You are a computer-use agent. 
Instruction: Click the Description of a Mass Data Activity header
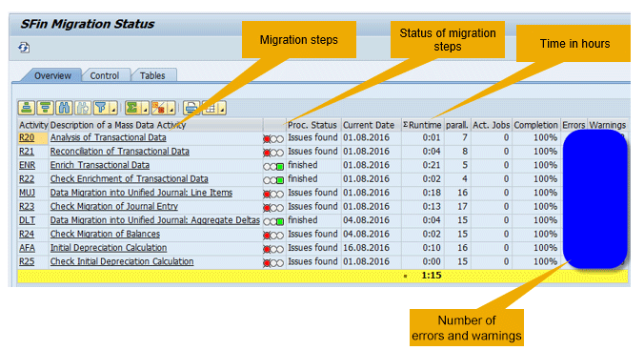pyautogui.click(x=156, y=125)
